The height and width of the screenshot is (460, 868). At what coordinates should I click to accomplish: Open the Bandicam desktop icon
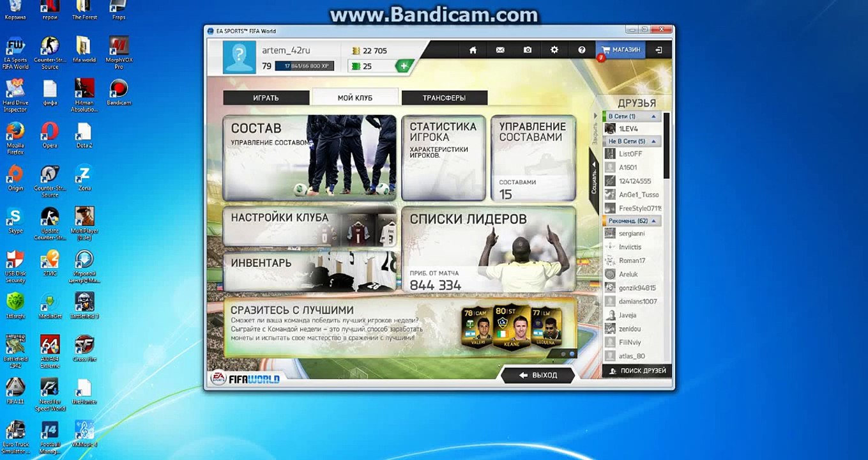tap(118, 92)
